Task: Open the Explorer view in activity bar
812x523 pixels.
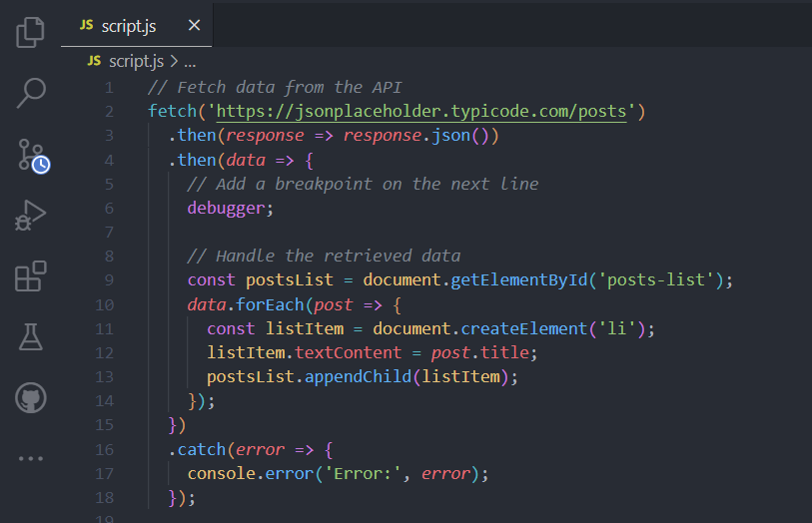Action: [x=31, y=32]
